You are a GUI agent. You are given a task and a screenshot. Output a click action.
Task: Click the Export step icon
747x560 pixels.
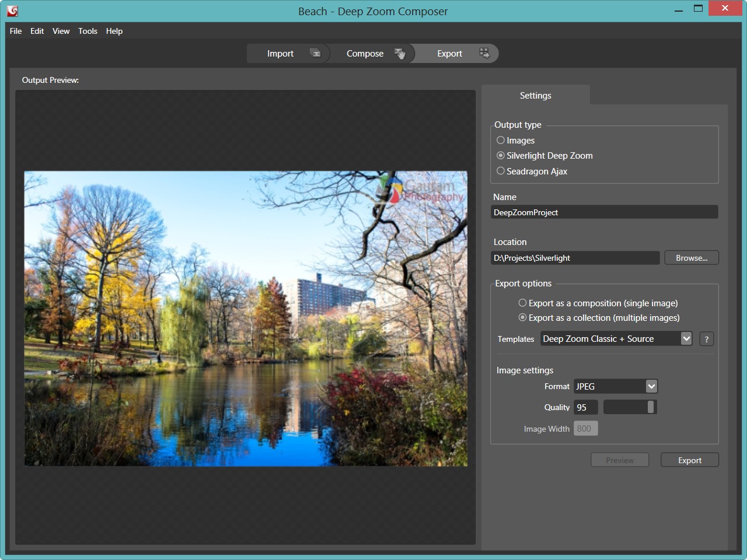coord(484,53)
